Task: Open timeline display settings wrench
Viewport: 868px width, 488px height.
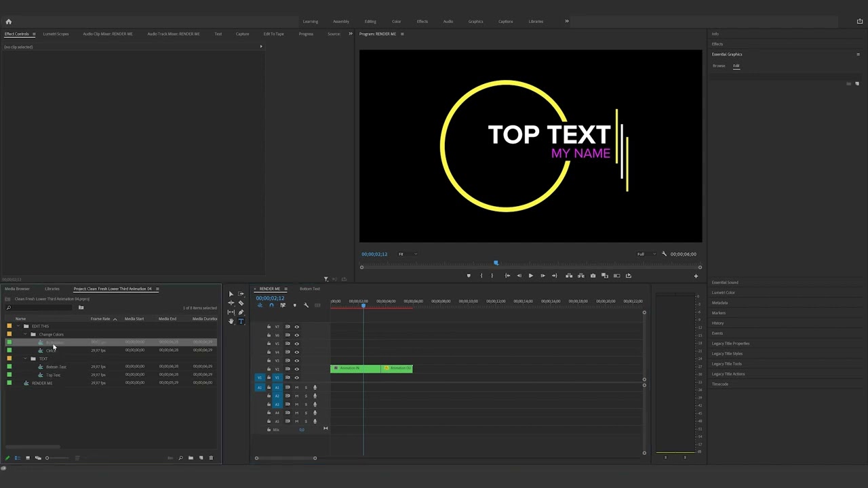Action: (306, 305)
